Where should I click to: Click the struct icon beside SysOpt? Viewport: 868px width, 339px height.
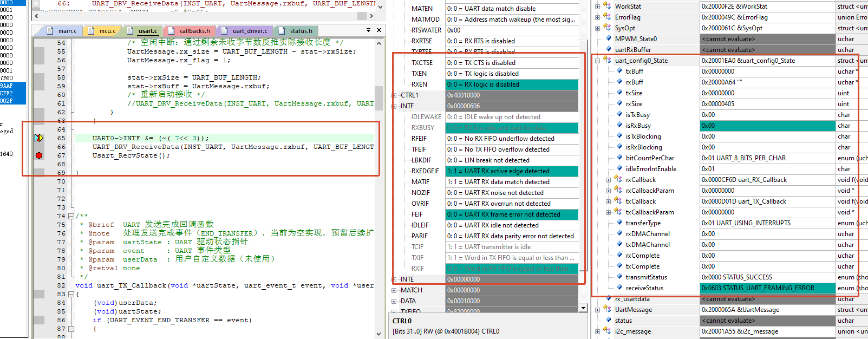[607, 28]
